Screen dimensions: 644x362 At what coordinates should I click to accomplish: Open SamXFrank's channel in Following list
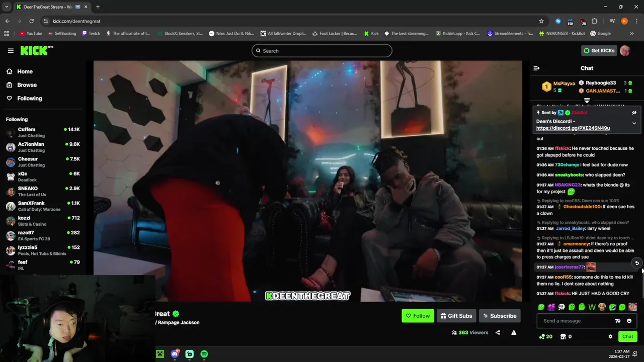[43, 206]
